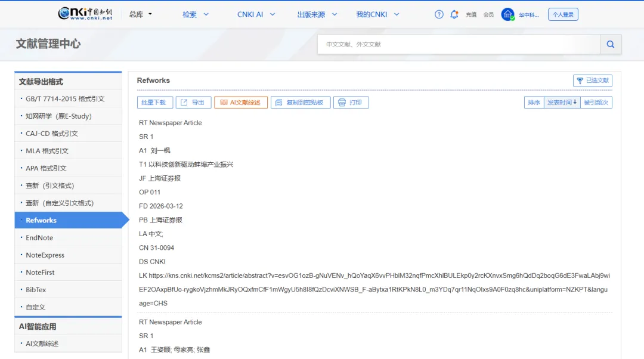
Task: Select APA 格式引文 format
Action: (68, 168)
